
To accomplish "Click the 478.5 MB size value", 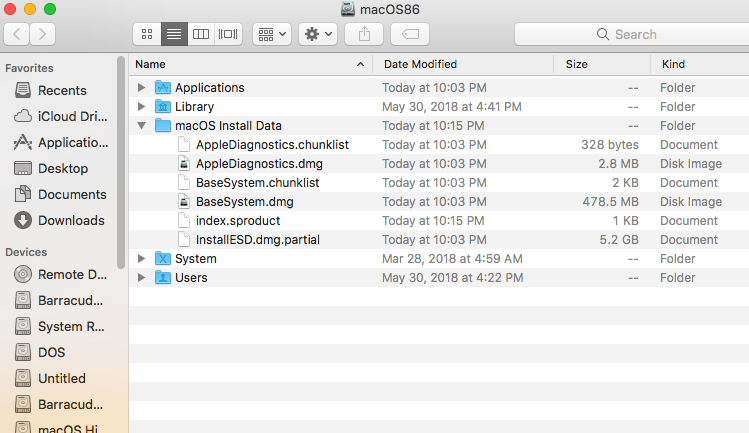I will tap(610, 202).
